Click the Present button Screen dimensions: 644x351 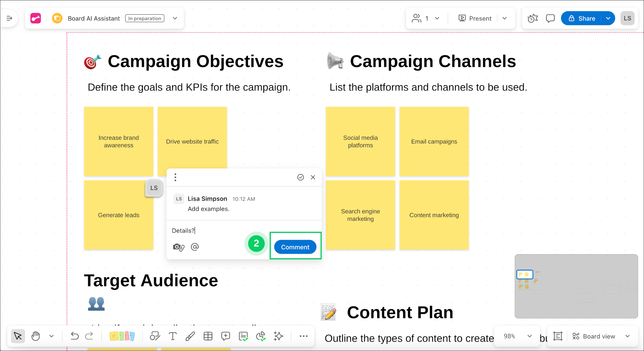click(x=475, y=18)
